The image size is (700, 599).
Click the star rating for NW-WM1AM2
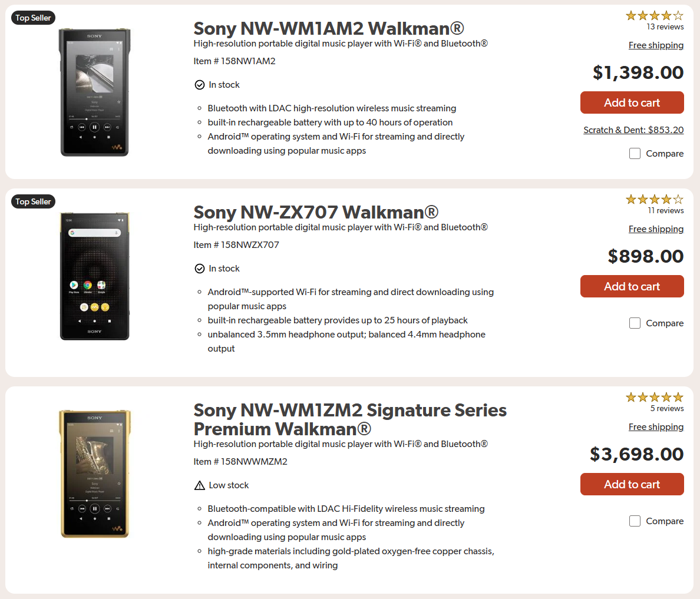[x=654, y=16]
